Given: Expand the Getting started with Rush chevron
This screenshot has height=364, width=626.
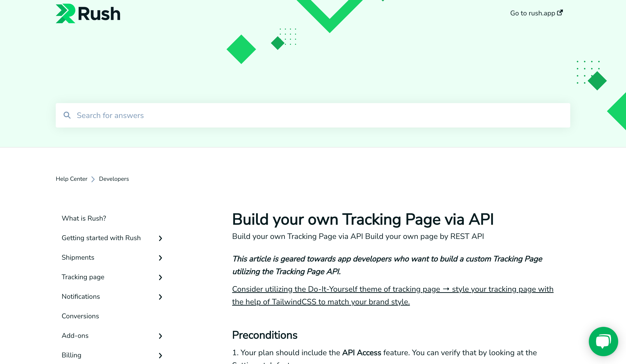Looking at the screenshot, I should point(160,238).
